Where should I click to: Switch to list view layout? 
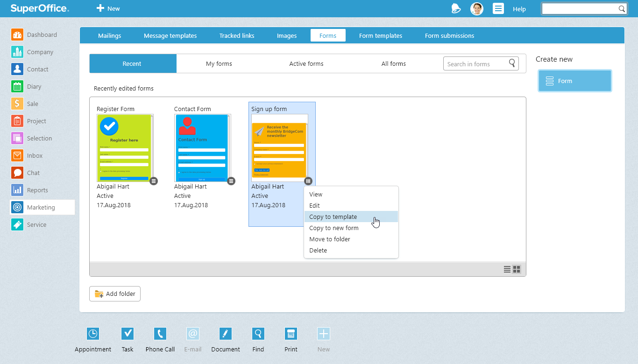coord(507,269)
